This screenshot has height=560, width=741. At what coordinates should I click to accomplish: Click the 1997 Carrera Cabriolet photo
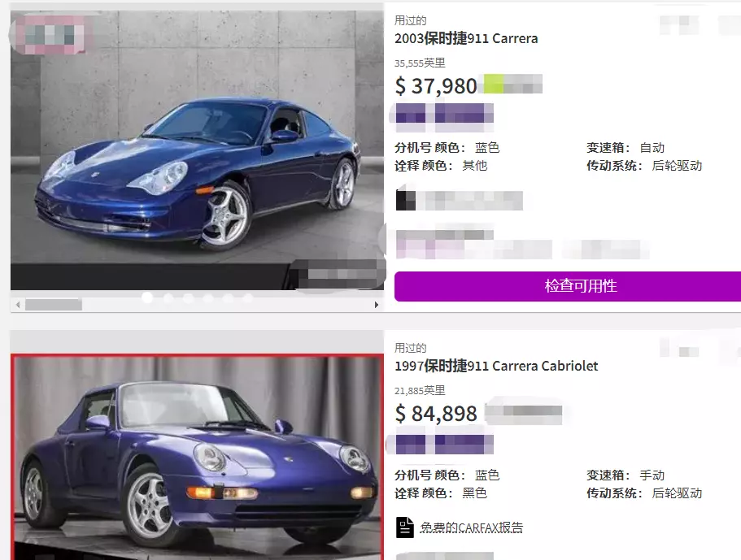(x=197, y=457)
